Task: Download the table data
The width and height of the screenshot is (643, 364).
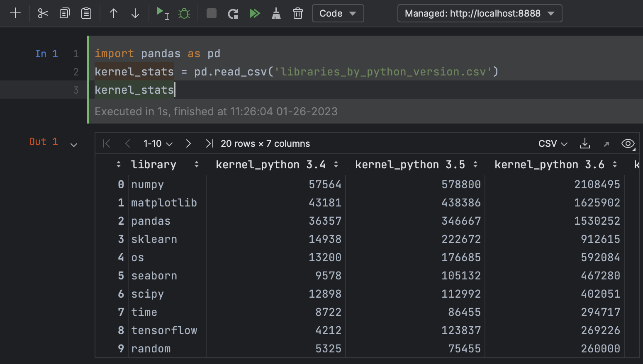Action: 585,143
